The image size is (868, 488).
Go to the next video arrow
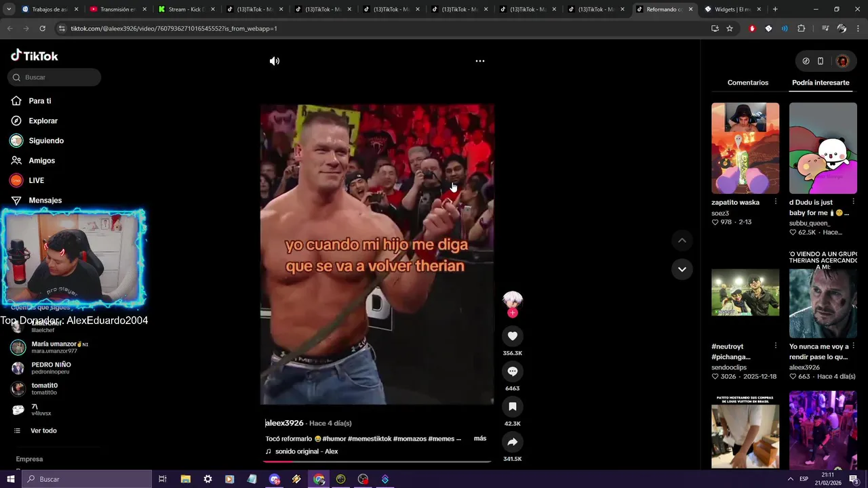682,269
